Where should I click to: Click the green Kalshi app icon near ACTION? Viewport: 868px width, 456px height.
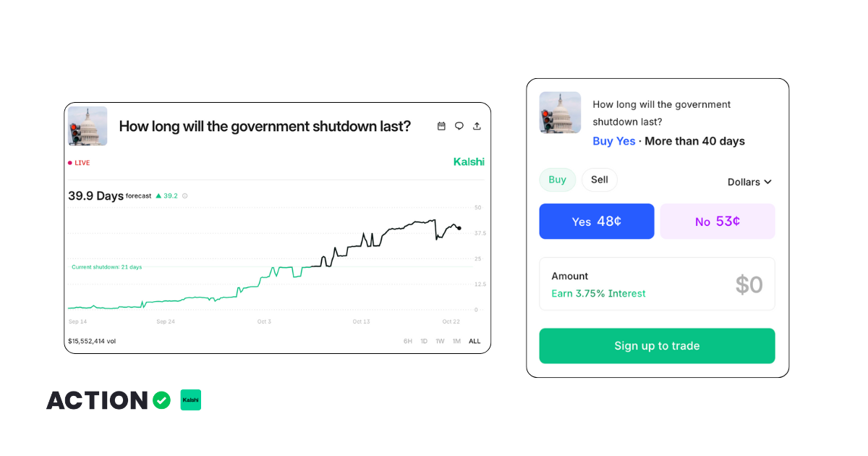point(190,400)
